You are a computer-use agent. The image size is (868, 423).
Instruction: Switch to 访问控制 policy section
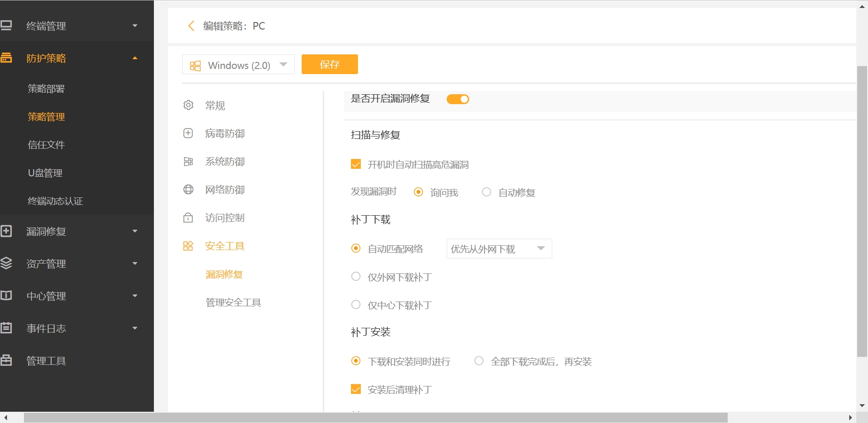225,218
